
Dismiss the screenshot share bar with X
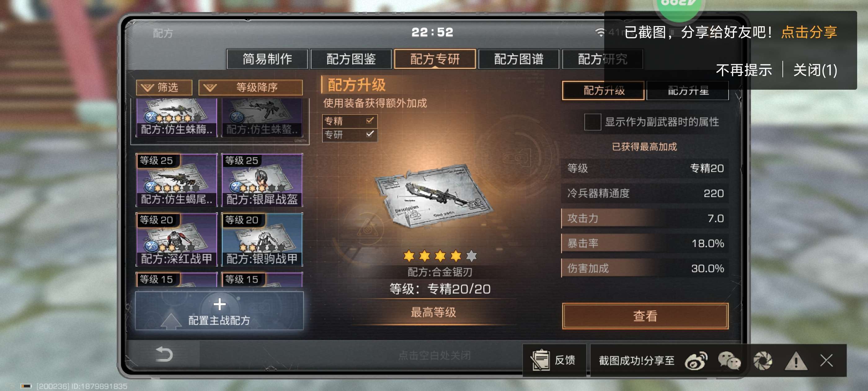(826, 360)
